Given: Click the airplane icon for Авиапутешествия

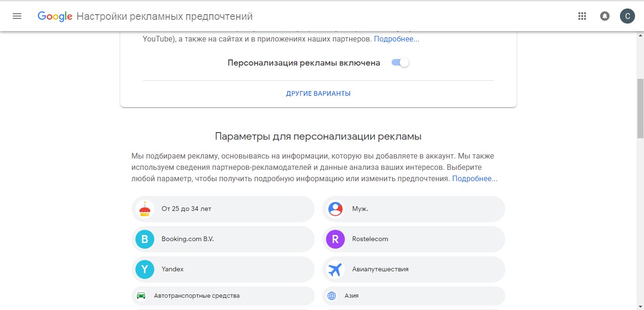Looking at the screenshot, I should tap(335, 269).
